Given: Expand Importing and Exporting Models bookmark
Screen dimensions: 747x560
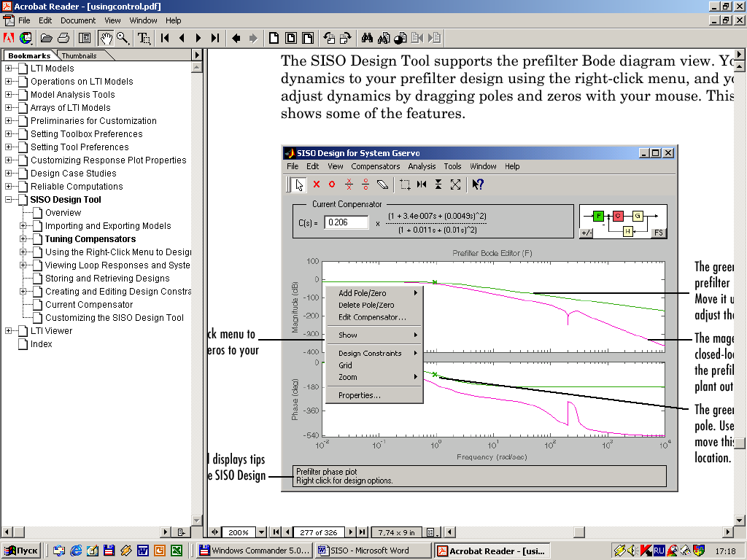Looking at the screenshot, I should [x=23, y=226].
